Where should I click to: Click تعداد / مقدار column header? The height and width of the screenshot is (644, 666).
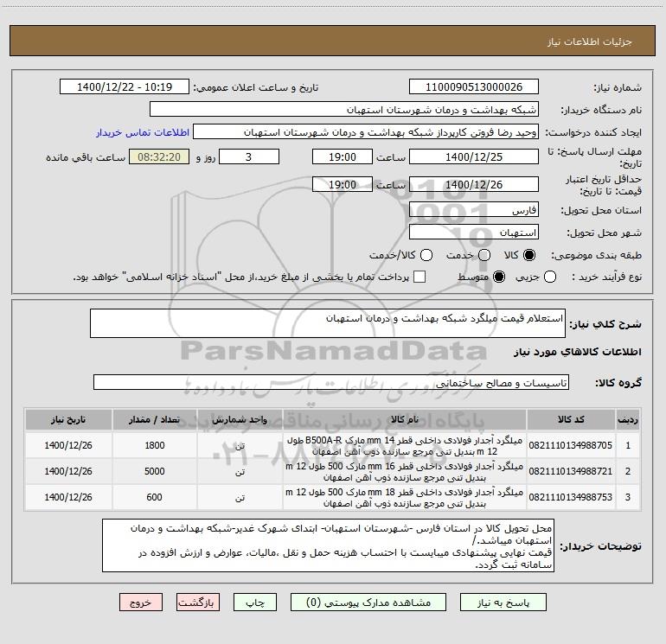(x=155, y=419)
